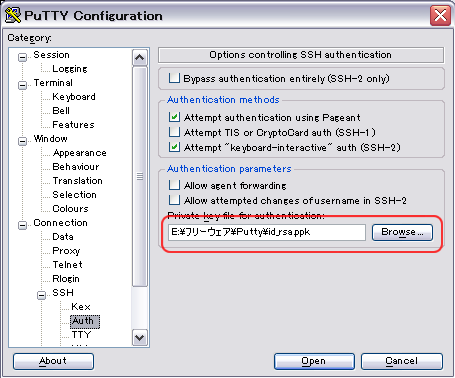This screenshot has height=378, width=455.
Task: Open the Kex category
Action: tap(81, 307)
